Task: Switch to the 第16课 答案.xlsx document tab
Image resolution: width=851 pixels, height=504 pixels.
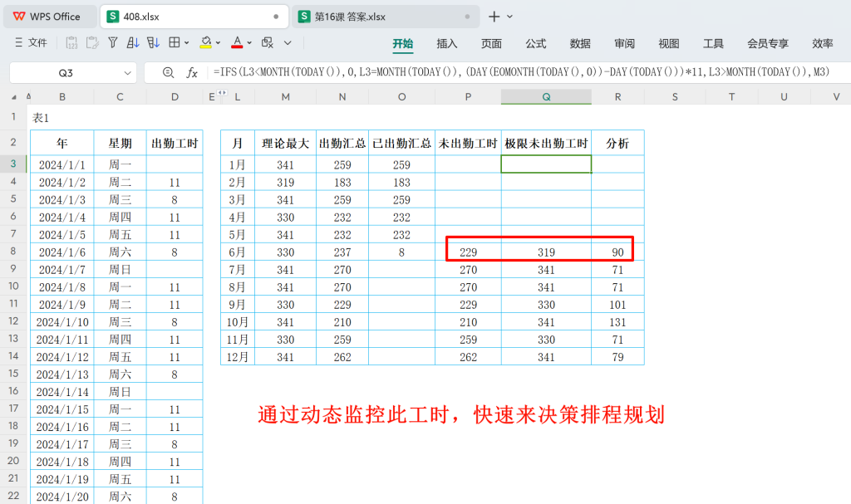Action: click(x=386, y=17)
